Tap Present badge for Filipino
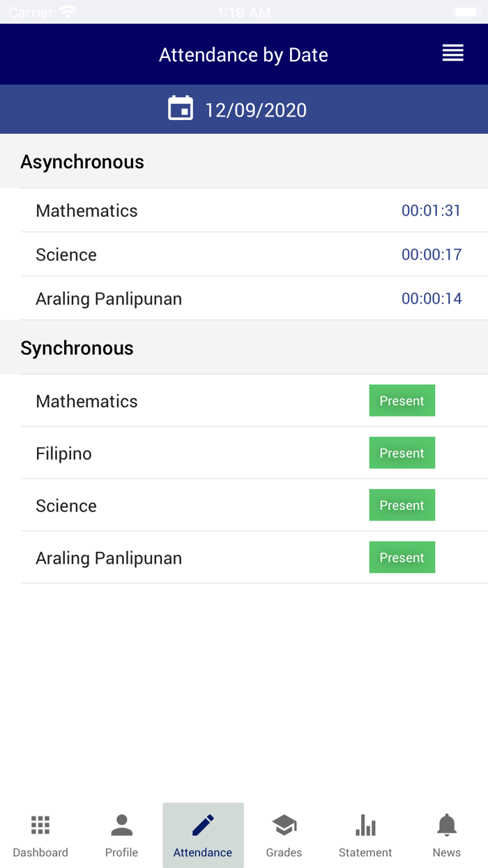 (402, 453)
